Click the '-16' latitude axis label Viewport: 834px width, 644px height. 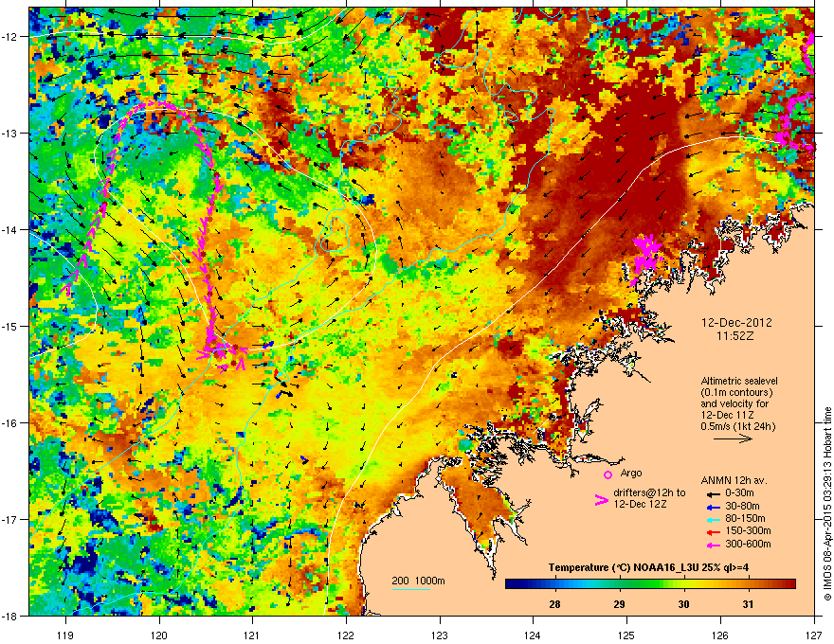pos(10,423)
